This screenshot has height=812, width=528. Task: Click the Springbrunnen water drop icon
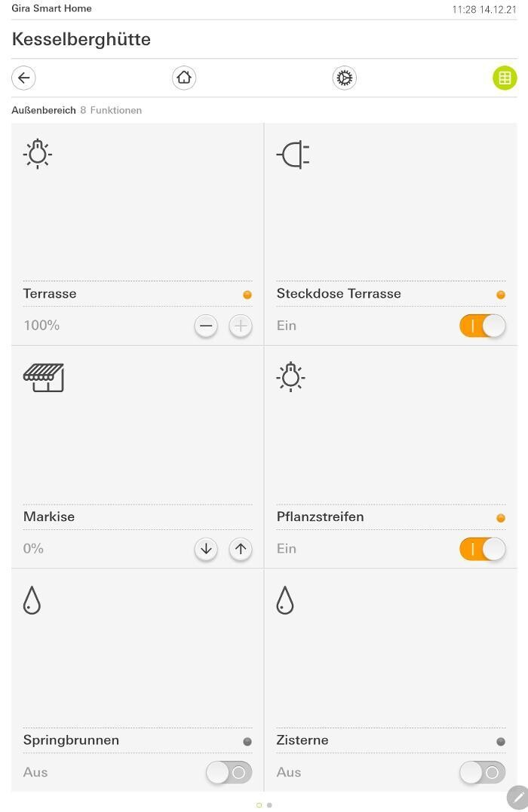pos(32,601)
